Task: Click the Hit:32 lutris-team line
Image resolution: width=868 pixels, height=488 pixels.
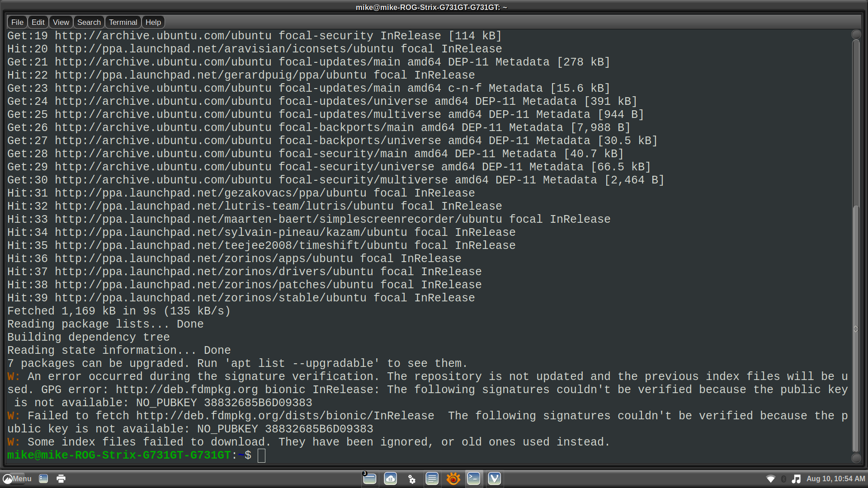Action: 255,206
